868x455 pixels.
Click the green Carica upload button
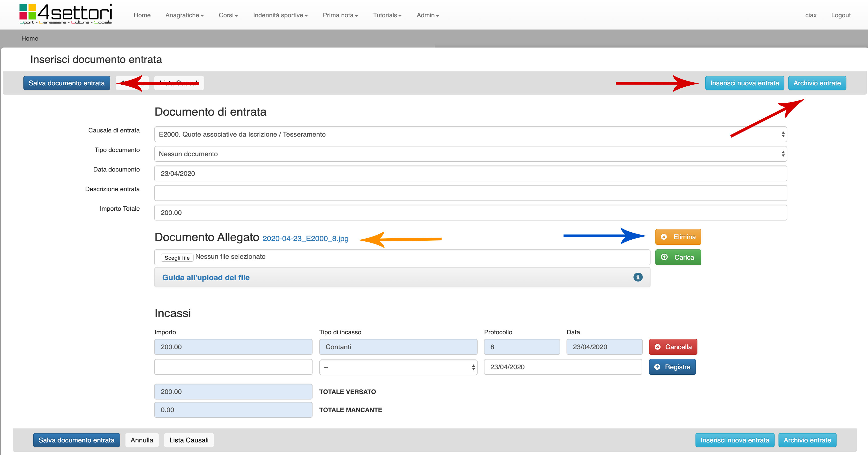tap(678, 258)
